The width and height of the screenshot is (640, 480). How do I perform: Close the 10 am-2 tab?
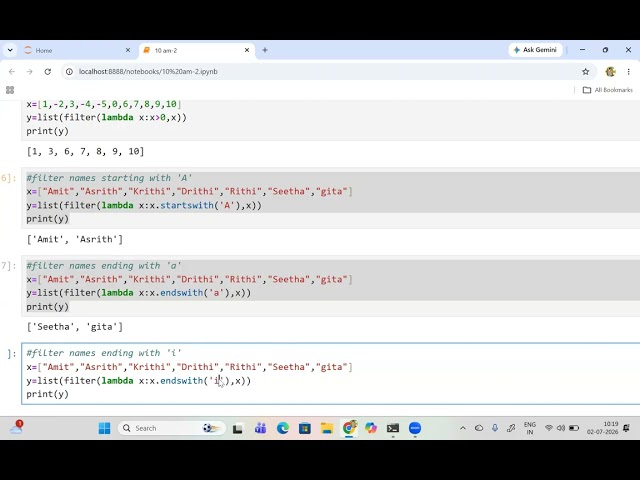pyautogui.click(x=247, y=50)
